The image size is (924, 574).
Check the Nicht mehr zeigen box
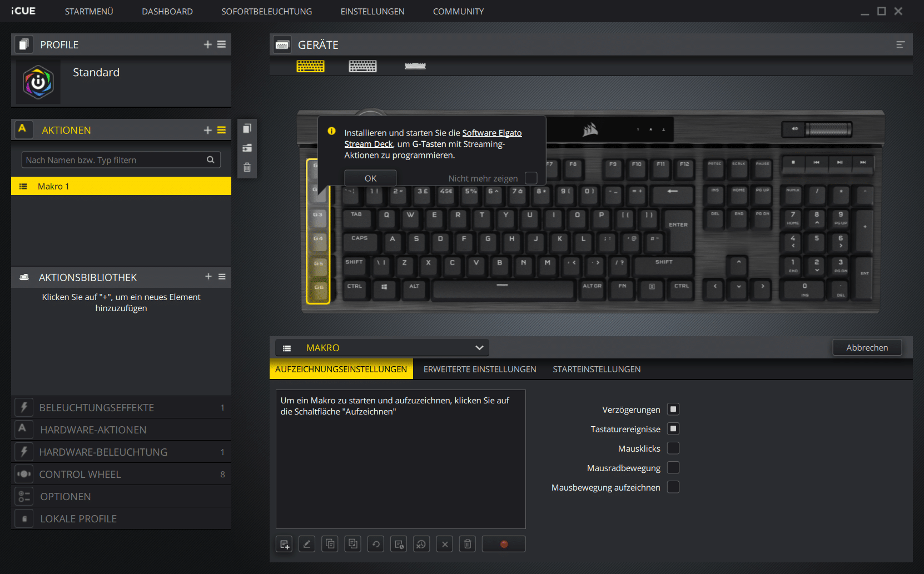click(x=531, y=178)
